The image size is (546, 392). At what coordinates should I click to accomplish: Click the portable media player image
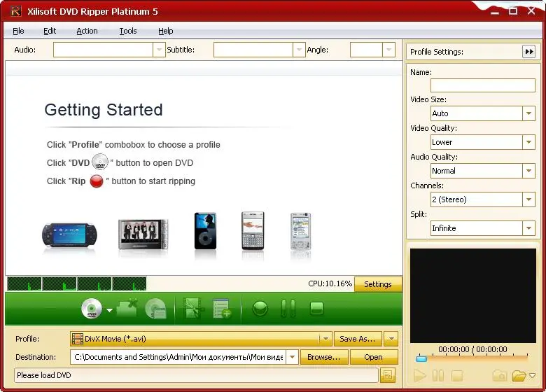tap(143, 234)
